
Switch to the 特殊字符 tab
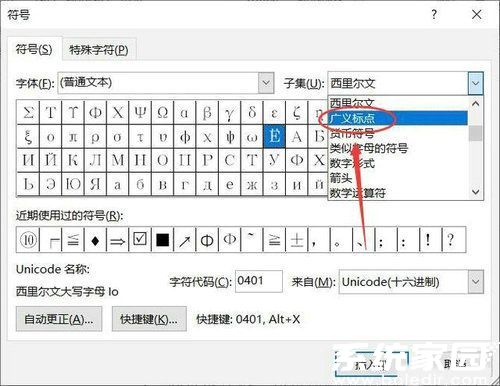99,50
